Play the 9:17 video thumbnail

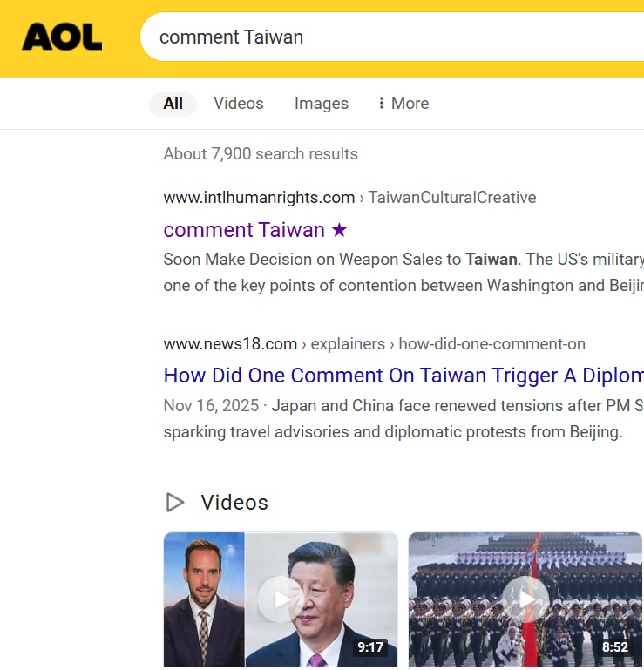[x=281, y=599]
